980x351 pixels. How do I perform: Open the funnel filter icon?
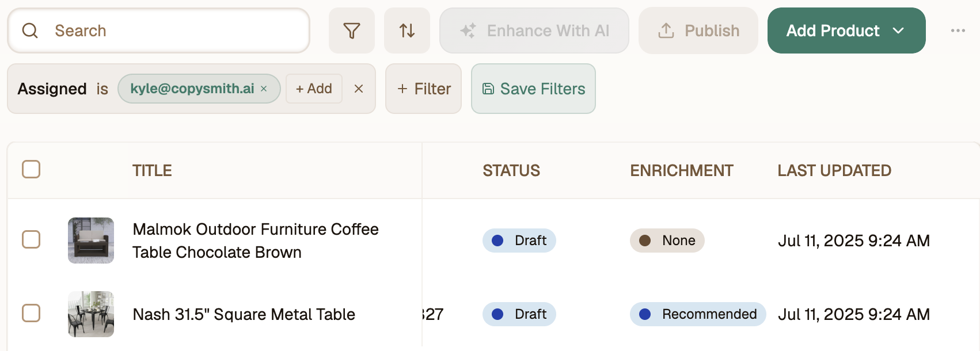tap(351, 30)
